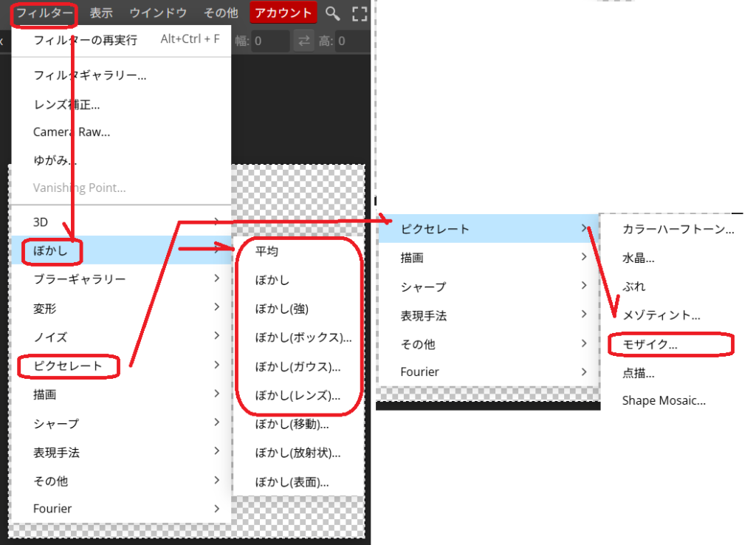Choose レンズ補正... from filter menu

pyautogui.click(x=121, y=104)
